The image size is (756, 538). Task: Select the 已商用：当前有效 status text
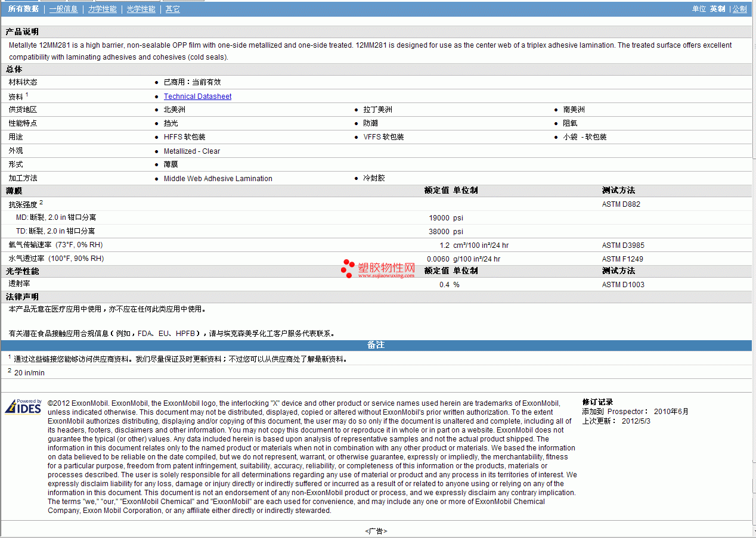(x=192, y=82)
